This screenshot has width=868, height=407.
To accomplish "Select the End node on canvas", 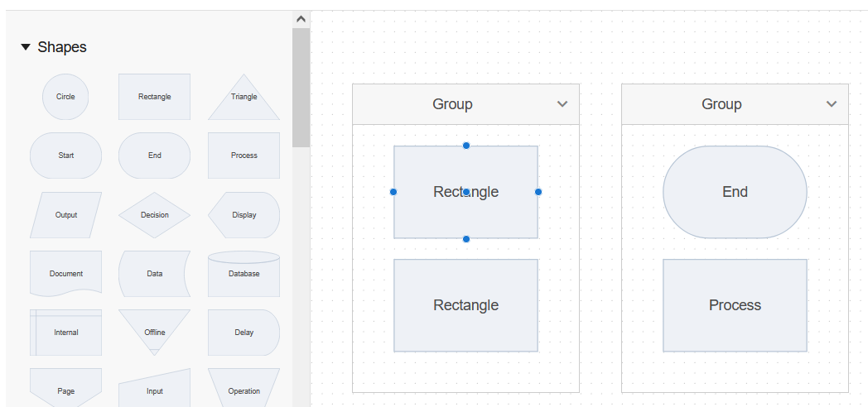I will pos(735,192).
